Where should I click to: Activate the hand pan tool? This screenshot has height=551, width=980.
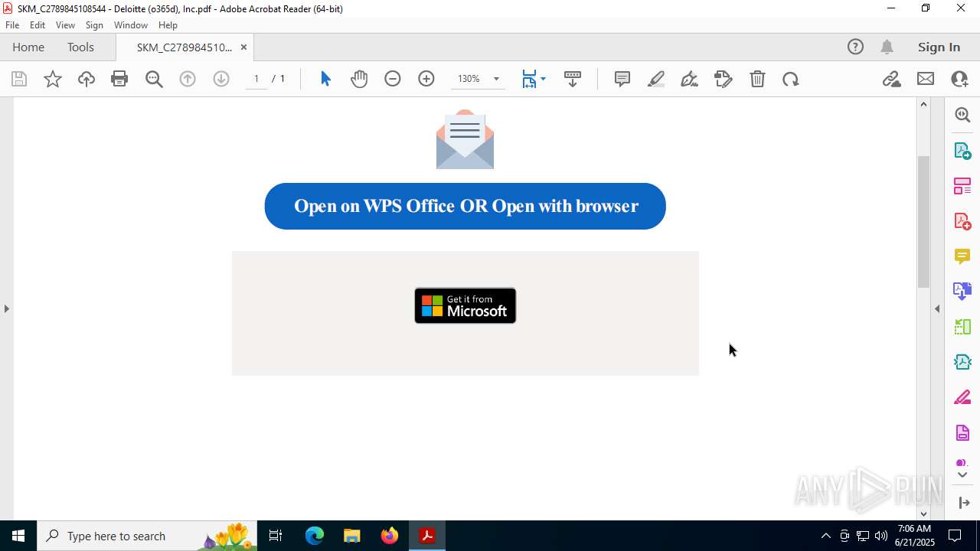(359, 79)
